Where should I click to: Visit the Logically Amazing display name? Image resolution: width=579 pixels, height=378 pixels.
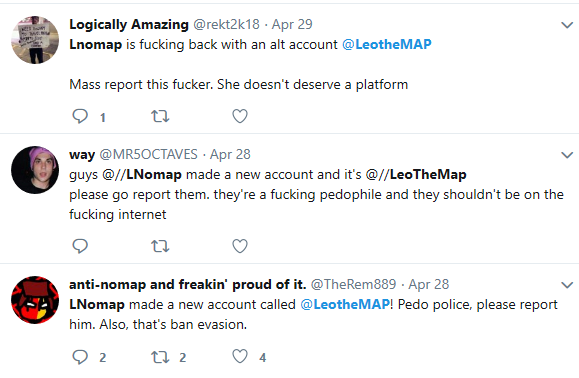coord(129,24)
